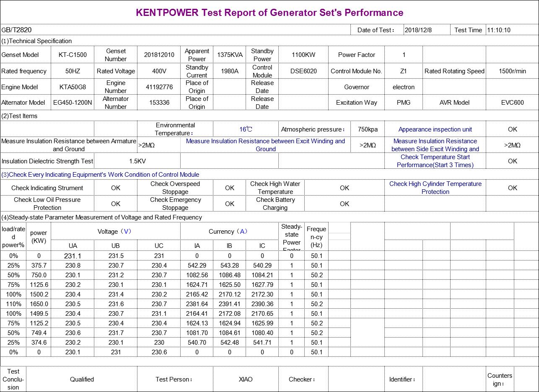
Task: Click the Test Conclusion label
Action: (13, 379)
